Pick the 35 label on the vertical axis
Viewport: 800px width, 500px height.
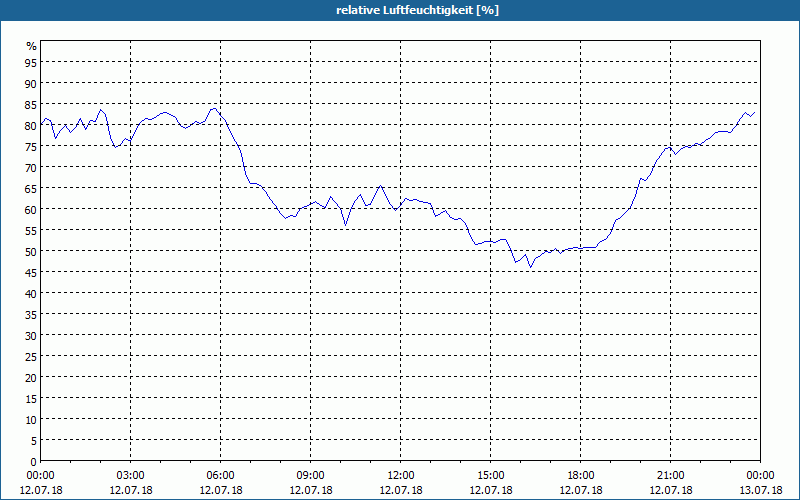pyautogui.click(x=31, y=314)
